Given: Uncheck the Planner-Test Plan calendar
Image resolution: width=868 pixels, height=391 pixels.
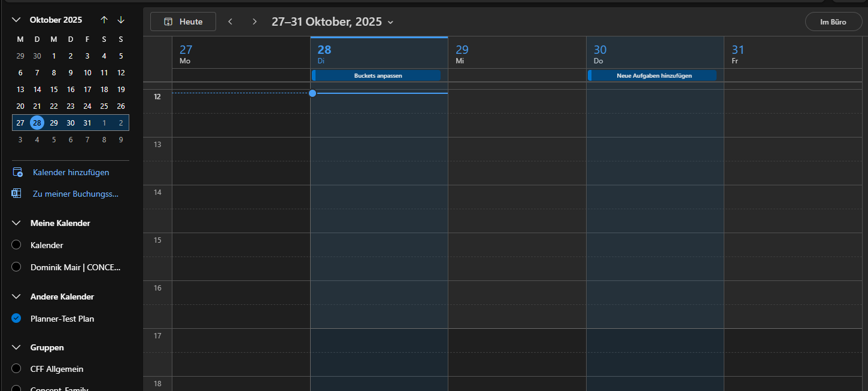Looking at the screenshot, I should point(17,319).
